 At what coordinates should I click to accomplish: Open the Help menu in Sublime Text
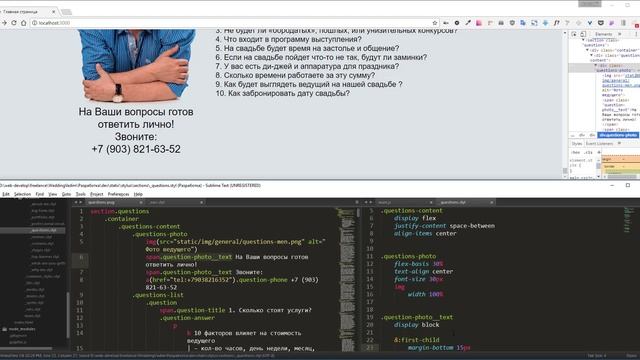click(138, 194)
